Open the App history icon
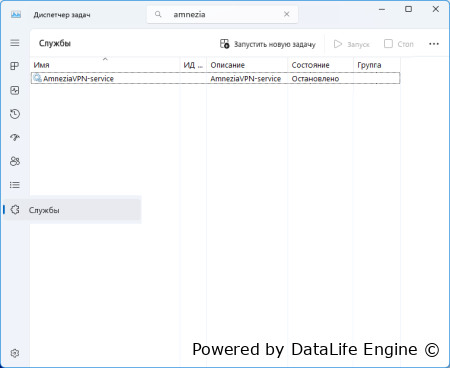 (x=15, y=114)
